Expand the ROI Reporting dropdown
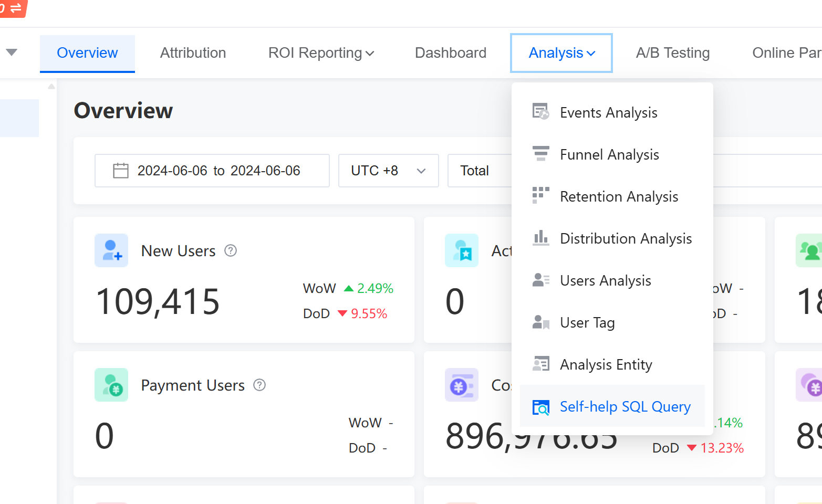This screenshot has width=822, height=504. click(x=321, y=53)
